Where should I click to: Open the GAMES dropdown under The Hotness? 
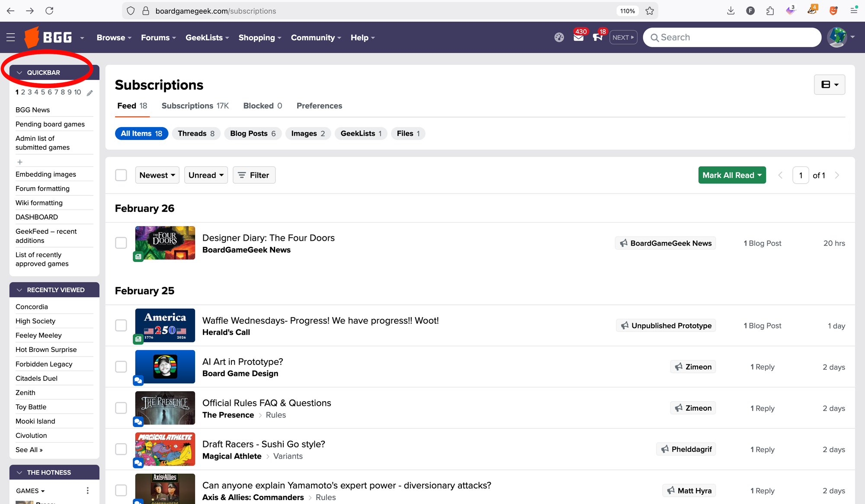coord(30,491)
